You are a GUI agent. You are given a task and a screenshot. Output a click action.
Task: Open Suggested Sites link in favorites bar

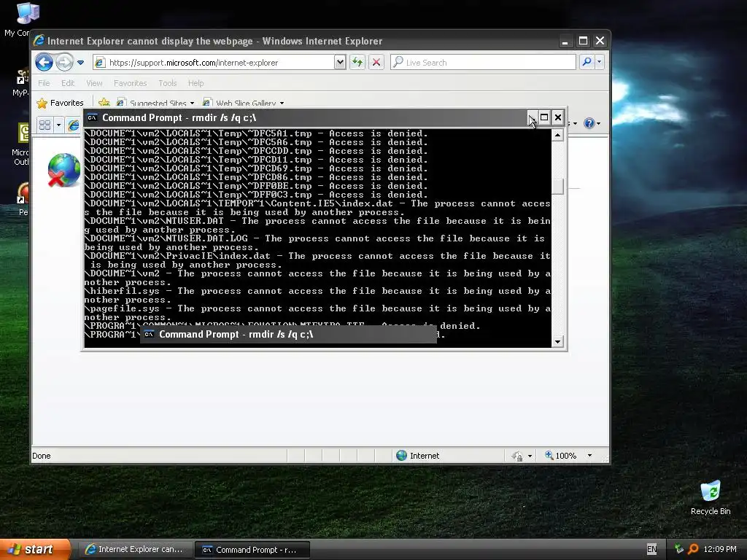pos(155,103)
